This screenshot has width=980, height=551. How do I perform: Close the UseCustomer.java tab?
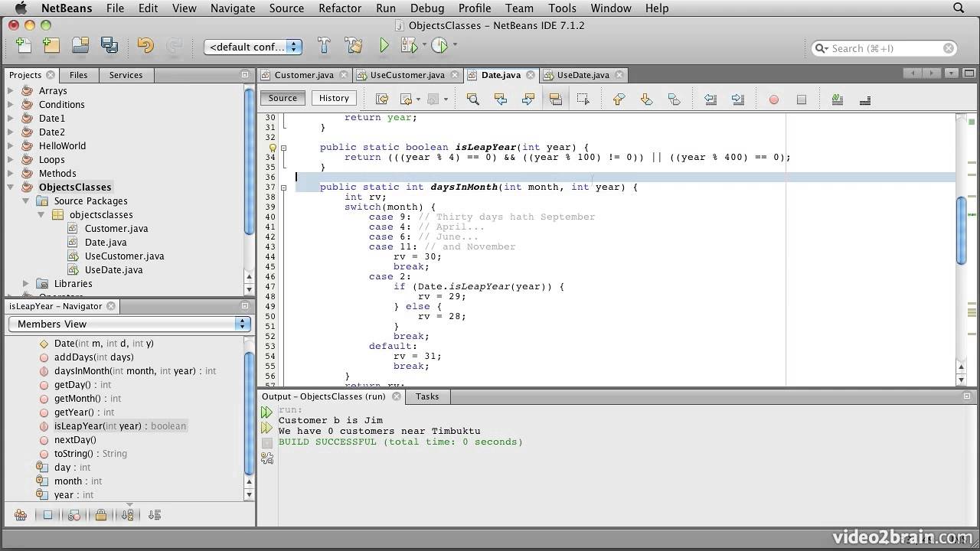pos(455,75)
